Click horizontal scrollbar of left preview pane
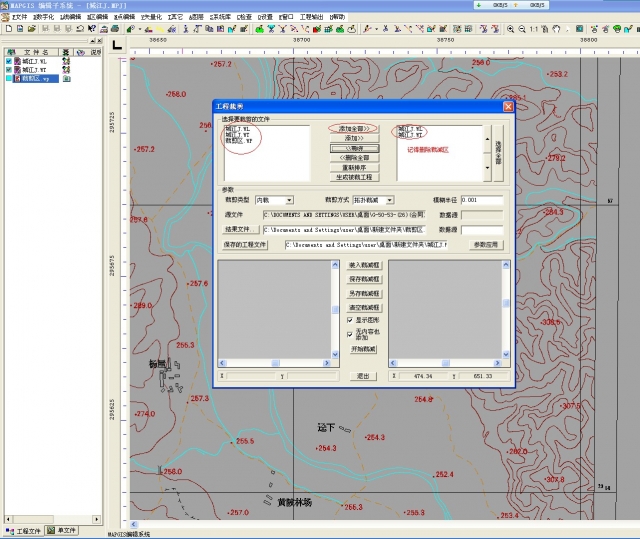The image size is (640, 539). point(276,361)
